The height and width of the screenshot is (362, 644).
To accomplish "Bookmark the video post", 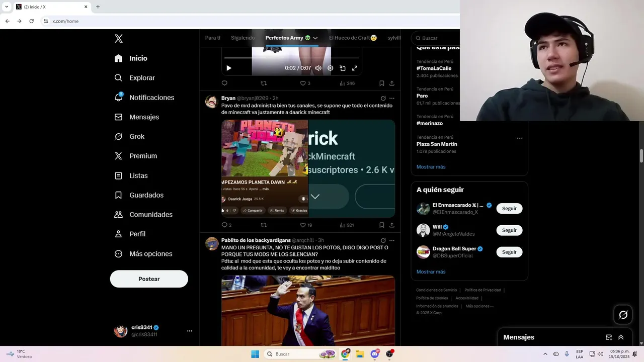I will (x=382, y=83).
